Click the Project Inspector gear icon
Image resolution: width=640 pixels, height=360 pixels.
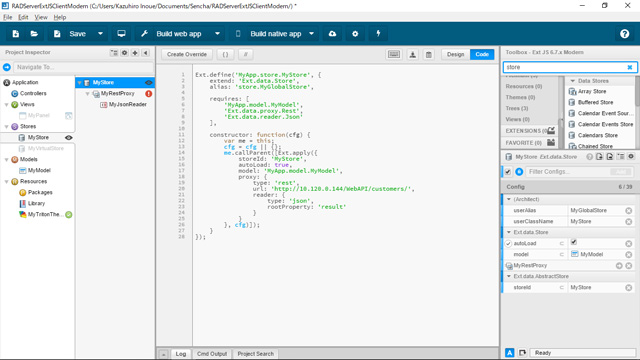[124, 53]
